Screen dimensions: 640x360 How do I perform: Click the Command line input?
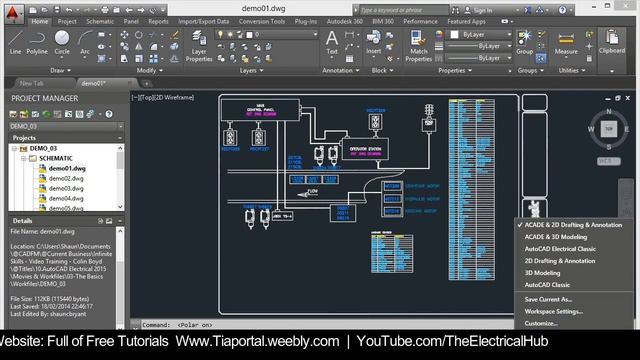click(x=327, y=325)
